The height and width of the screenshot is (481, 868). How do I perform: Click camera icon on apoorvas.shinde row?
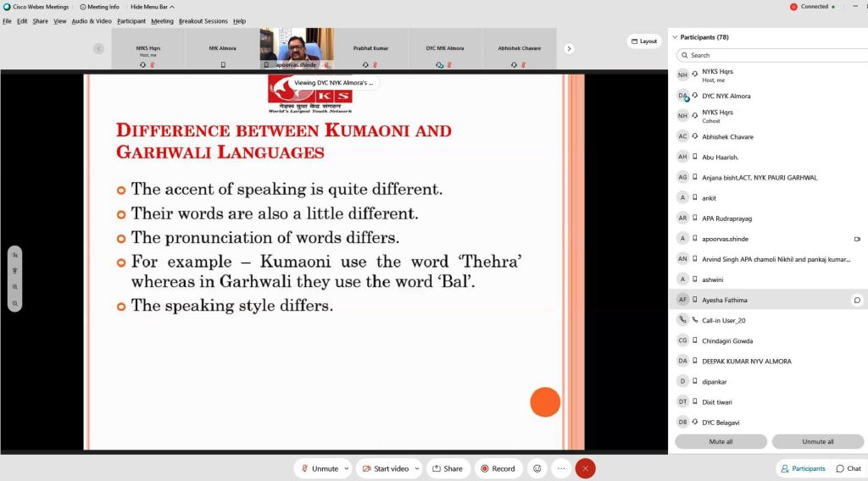tap(857, 239)
